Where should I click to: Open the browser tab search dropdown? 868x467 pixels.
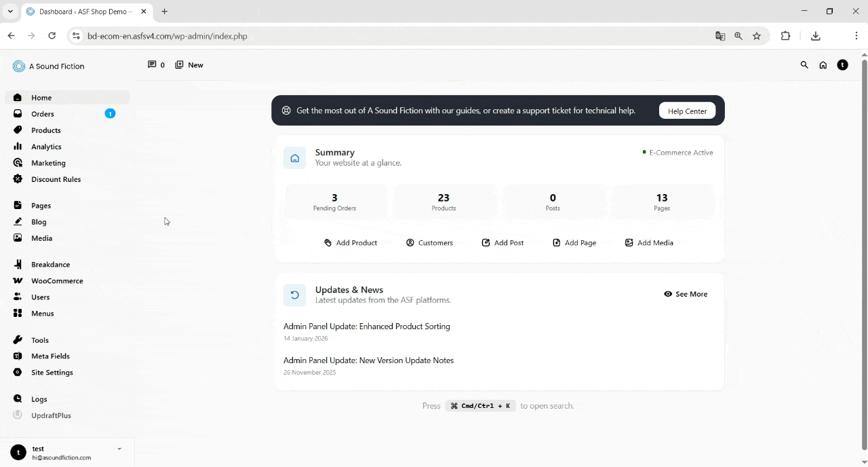(10, 12)
